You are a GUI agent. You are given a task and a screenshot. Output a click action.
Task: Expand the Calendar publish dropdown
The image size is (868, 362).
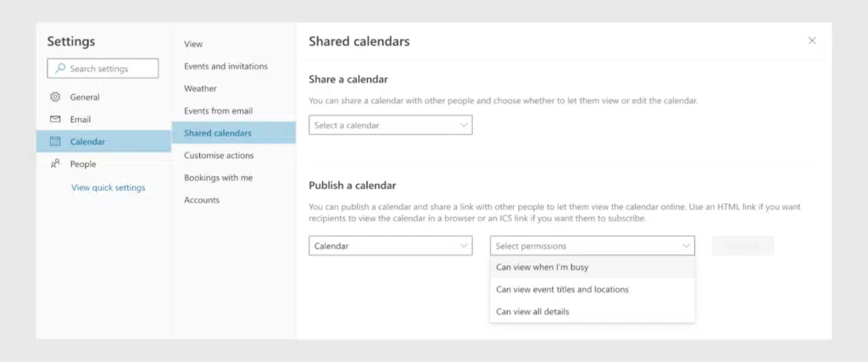point(390,246)
